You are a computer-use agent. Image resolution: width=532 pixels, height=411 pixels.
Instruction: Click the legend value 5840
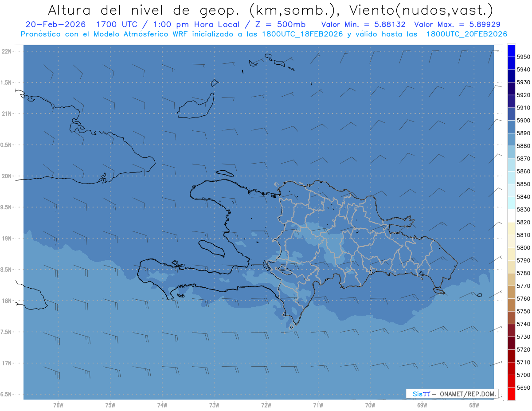[523, 197]
